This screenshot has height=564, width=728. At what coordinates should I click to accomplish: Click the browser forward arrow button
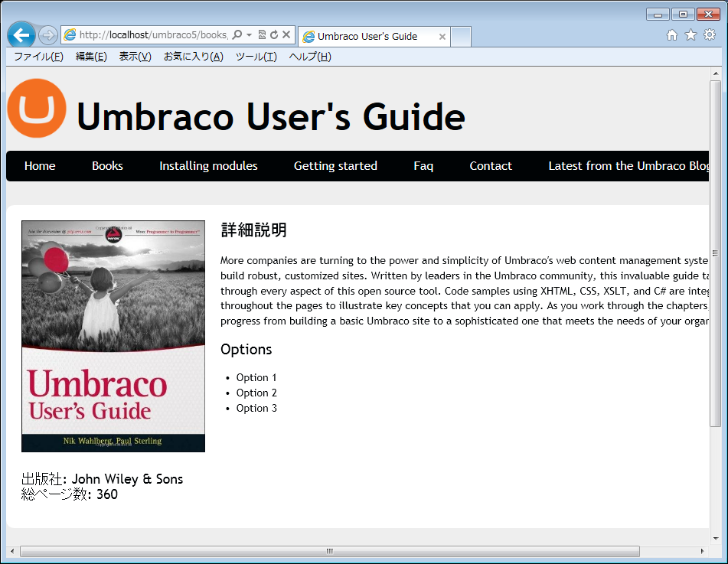point(47,35)
